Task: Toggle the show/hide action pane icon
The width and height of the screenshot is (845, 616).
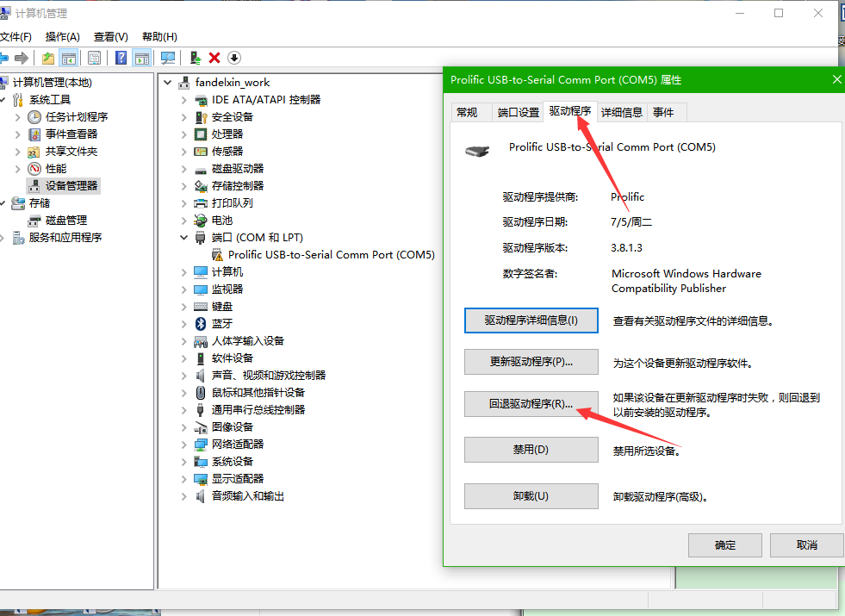Action: pos(142,58)
